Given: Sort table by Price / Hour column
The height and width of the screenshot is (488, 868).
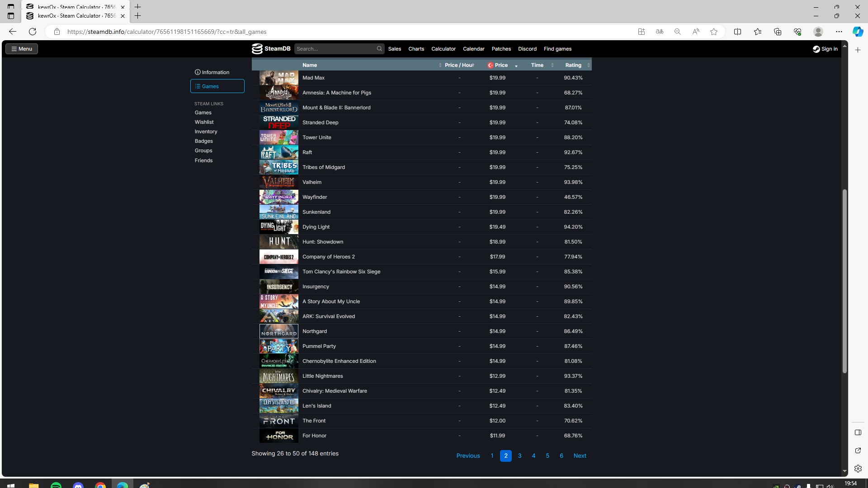Looking at the screenshot, I should coord(460,65).
